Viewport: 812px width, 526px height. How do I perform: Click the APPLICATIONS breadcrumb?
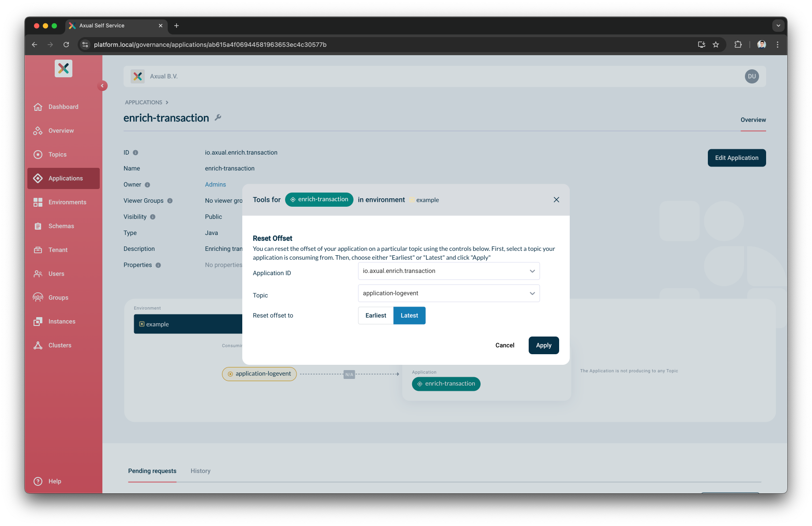click(x=143, y=102)
